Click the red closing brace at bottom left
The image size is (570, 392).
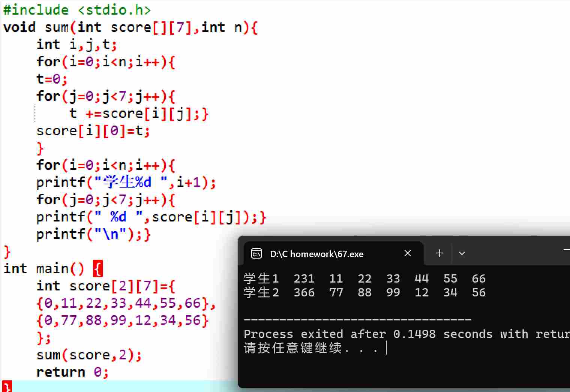click(7, 387)
